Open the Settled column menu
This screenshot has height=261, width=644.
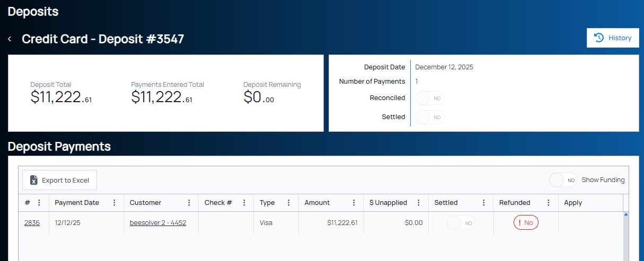(x=484, y=203)
